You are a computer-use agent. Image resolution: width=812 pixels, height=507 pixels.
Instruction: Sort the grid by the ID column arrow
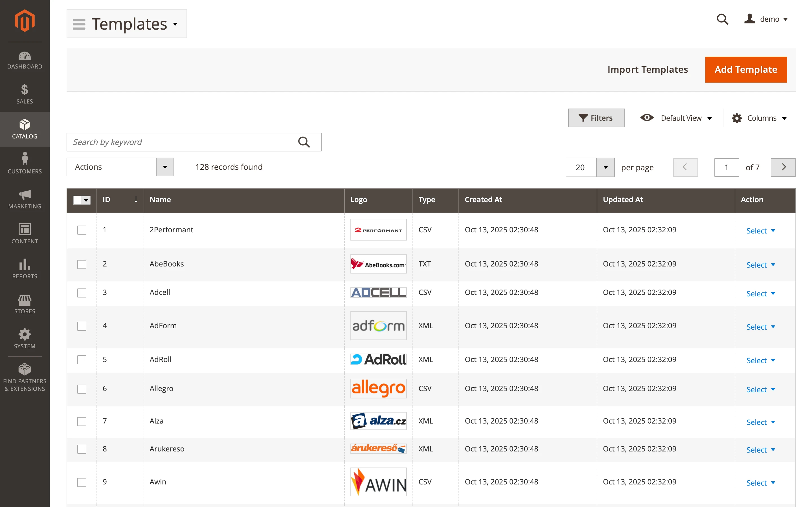tap(135, 200)
